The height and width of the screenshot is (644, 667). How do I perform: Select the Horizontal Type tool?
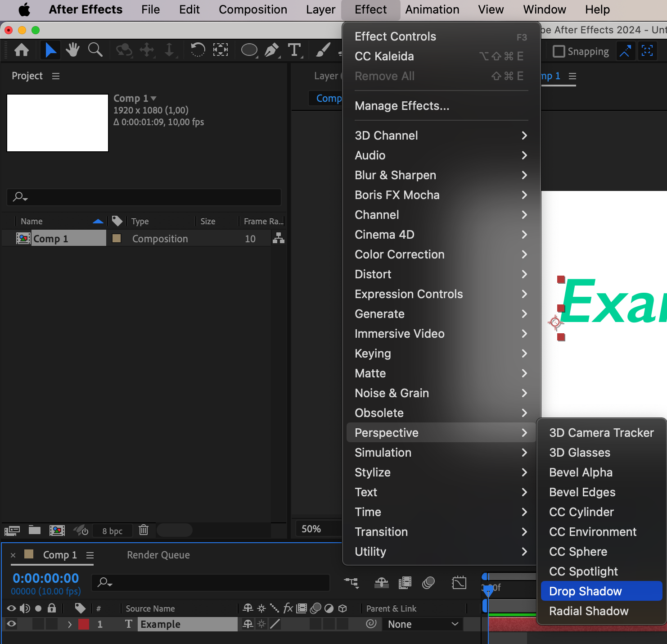[295, 50]
